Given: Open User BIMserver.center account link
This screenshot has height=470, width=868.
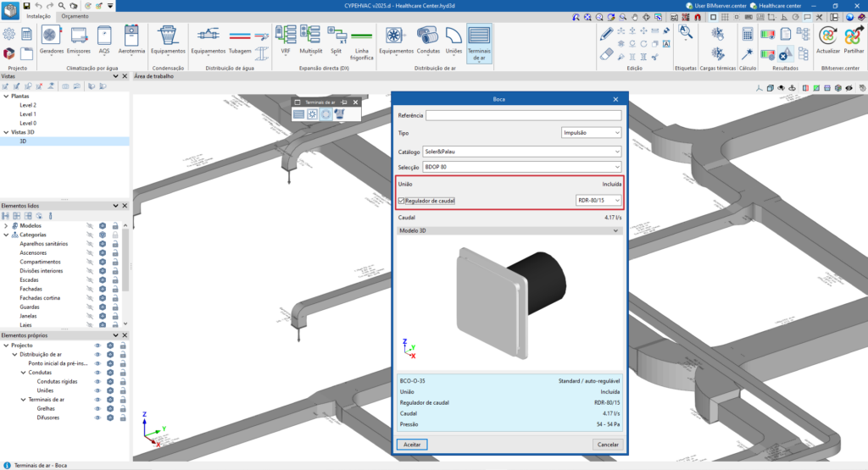Looking at the screenshot, I should point(715,6).
